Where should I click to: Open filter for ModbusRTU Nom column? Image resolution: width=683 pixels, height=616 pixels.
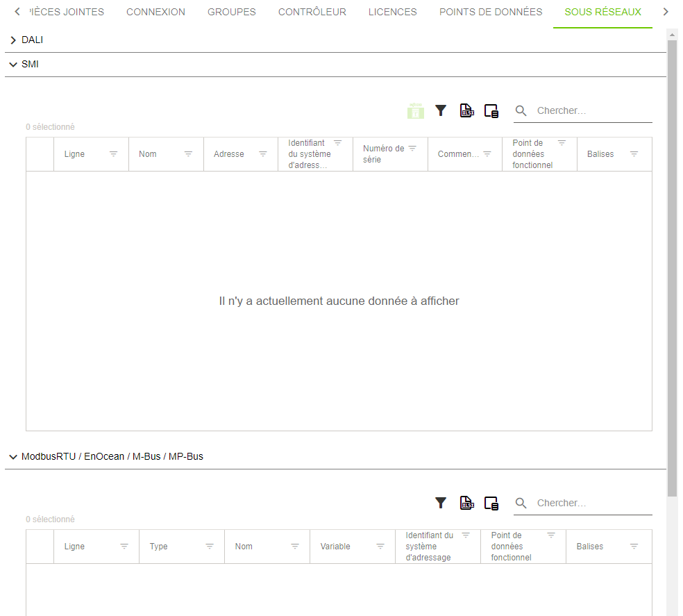(x=295, y=547)
